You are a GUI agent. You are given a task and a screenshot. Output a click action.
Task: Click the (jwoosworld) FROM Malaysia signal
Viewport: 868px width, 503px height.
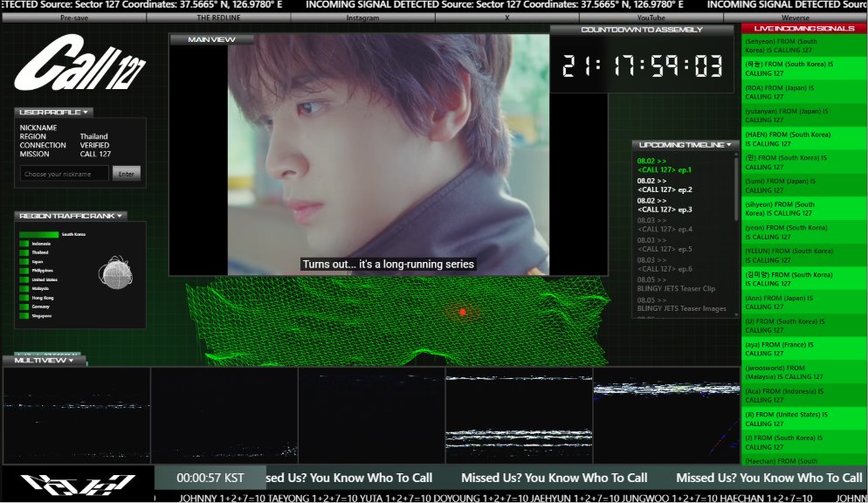(x=803, y=372)
